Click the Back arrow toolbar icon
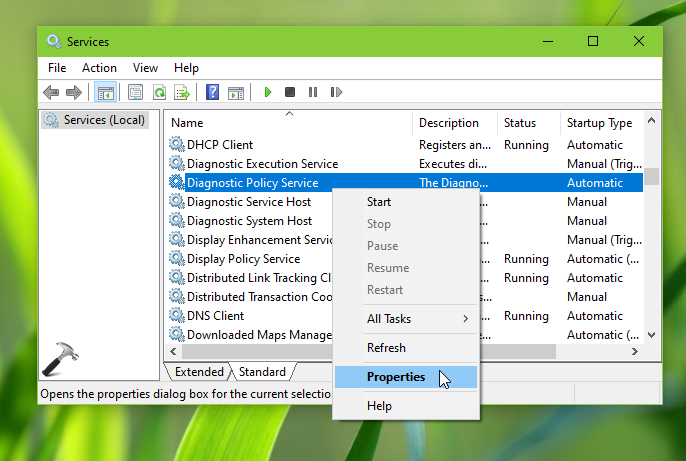The height and width of the screenshot is (461, 686). [51, 92]
